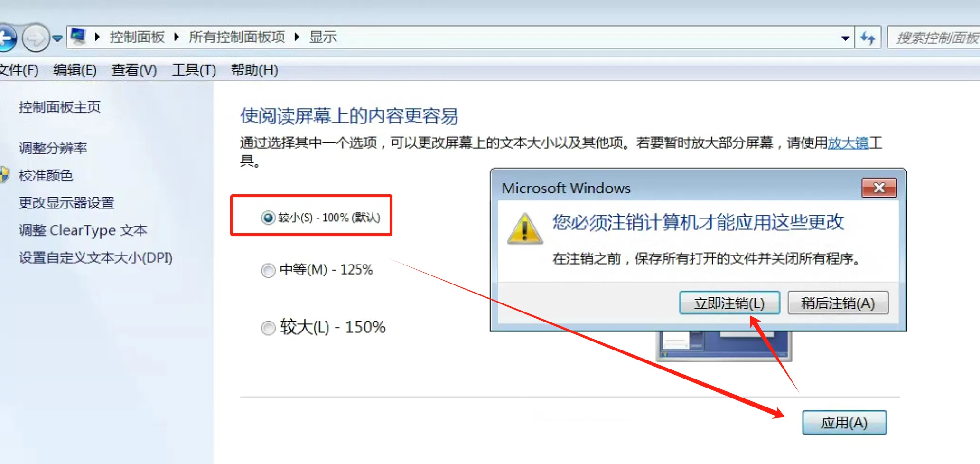The image size is (980, 464).
Task: Open the 放大镜 link
Action: tap(848, 142)
